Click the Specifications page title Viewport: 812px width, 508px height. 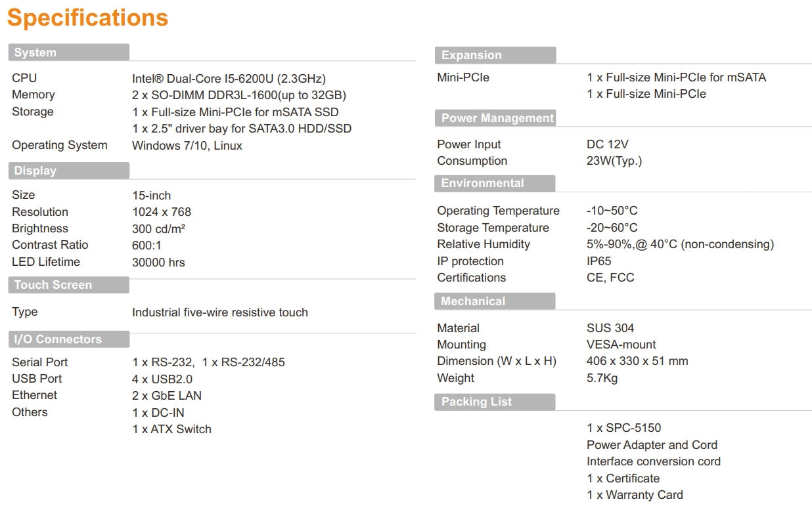click(x=87, y=18)
